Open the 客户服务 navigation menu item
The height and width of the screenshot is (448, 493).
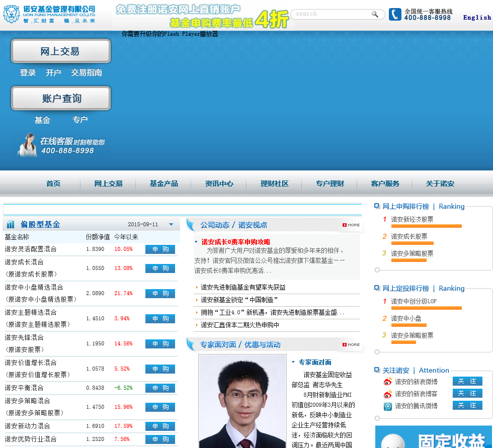point(385,184)
